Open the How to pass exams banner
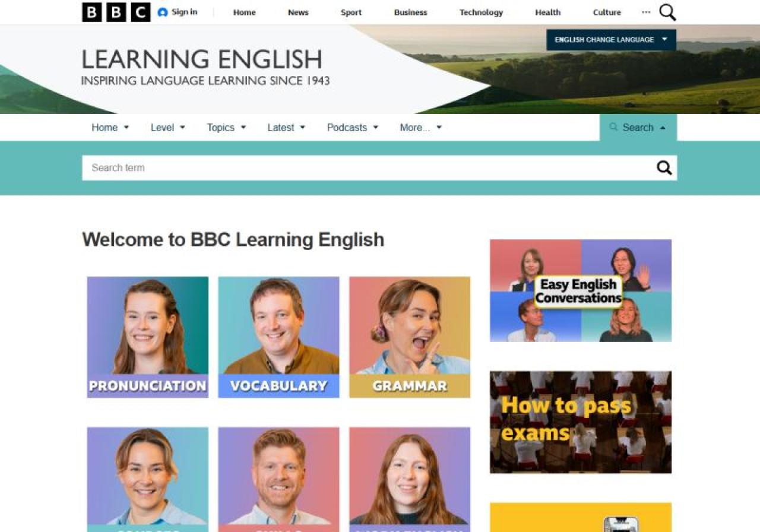The width and height of the screenshot is (760, 532). [581, 422]
